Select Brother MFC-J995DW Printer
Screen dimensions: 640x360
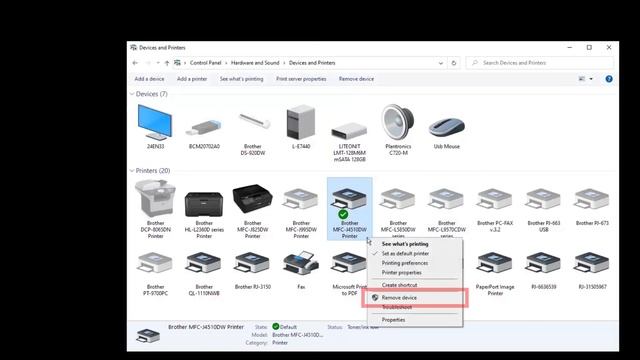pos(301,212)
